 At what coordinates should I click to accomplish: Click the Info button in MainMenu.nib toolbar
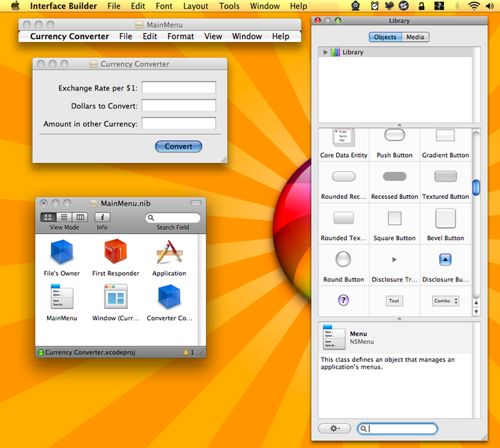click(x=102, y=218)
